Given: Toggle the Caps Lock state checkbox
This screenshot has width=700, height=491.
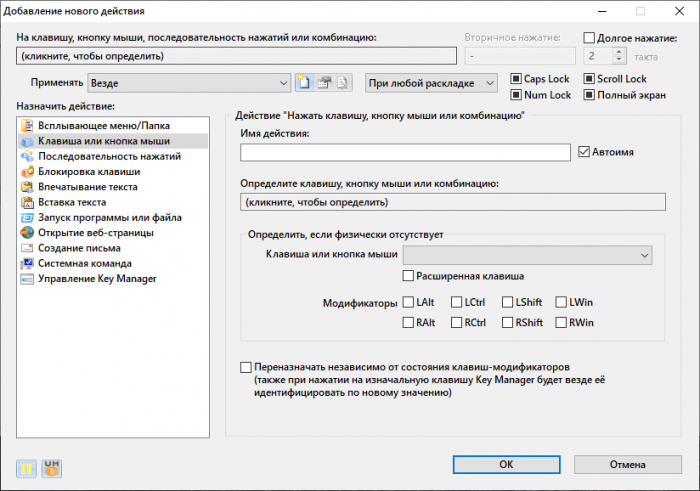Looking at the screenshot, I should coord(516,79).
